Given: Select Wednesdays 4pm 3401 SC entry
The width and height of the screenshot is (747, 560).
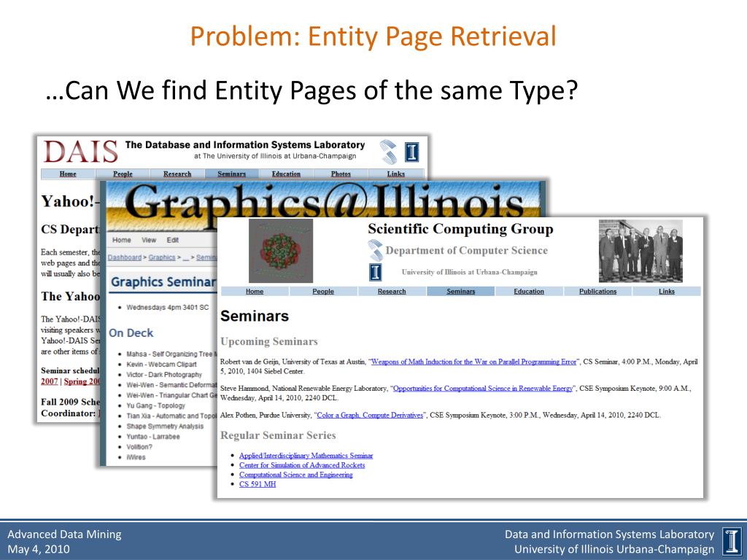Looking at the screenshot, I should (x=168, y=308).
